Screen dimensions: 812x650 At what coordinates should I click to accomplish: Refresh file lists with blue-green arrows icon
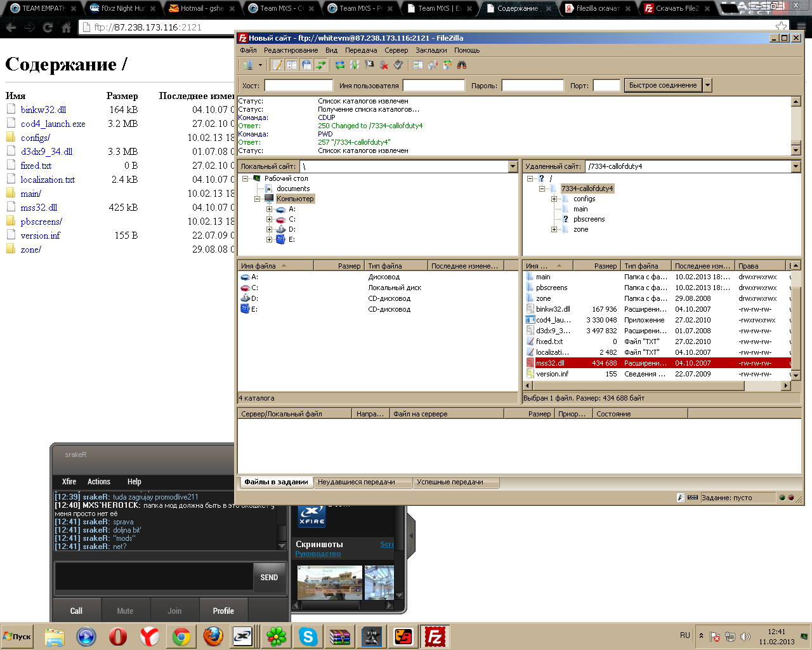(x=340, y=65)
